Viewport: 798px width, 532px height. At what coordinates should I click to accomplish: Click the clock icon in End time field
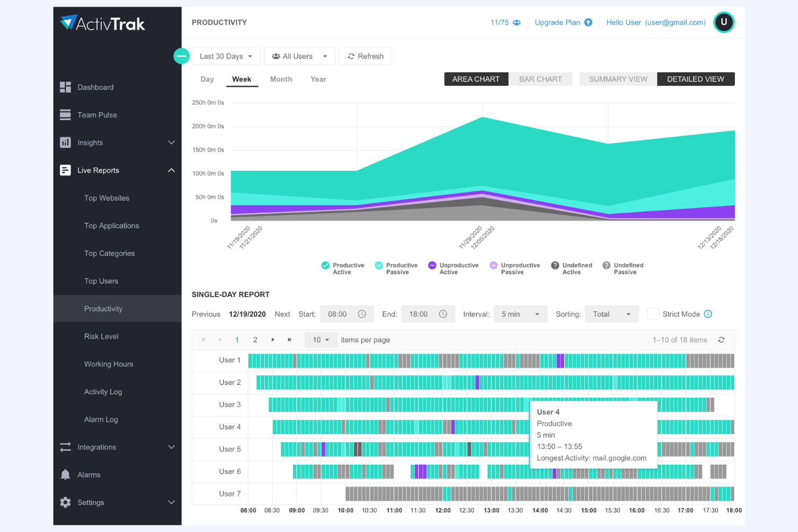pos(443,314)
